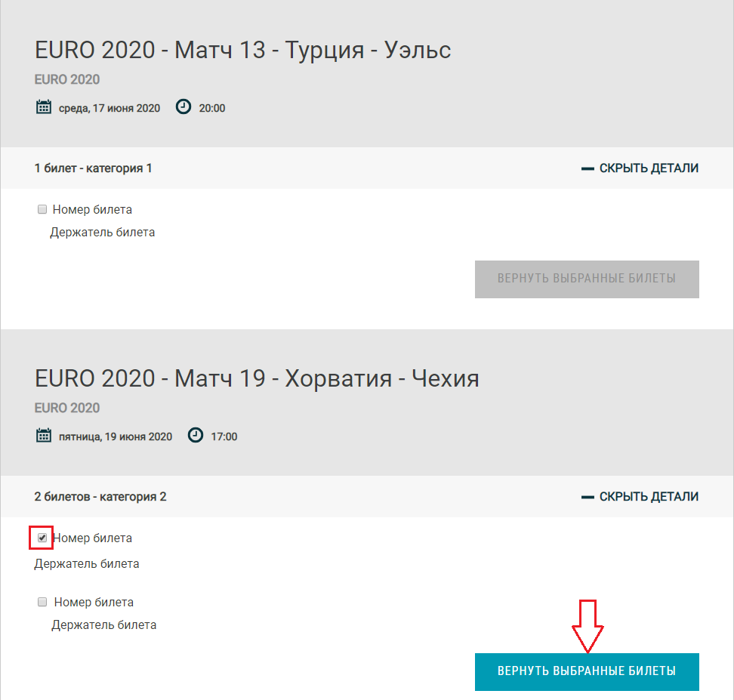
Task: Check the Match 13 ticket number checkbox
Action: pyautogui.click(x=42, y=209)
